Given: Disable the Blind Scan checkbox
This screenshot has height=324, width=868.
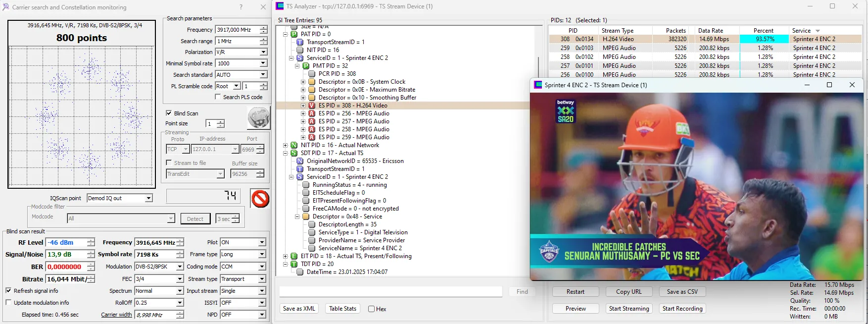Looking at the screenshot, I should [x=169, y=113].
